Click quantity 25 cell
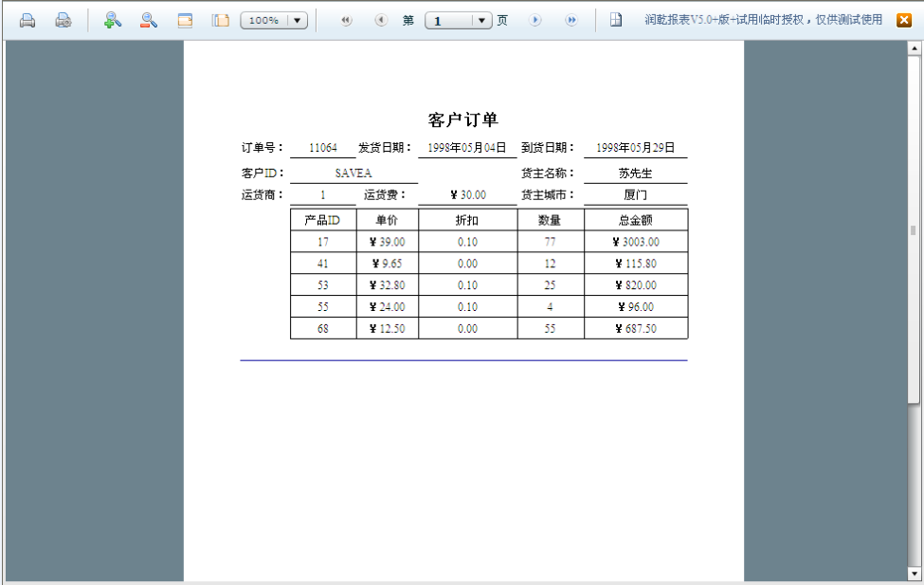The height and width of the screenshot is (585, 924). pyautogui.click(x=551, y=285)
